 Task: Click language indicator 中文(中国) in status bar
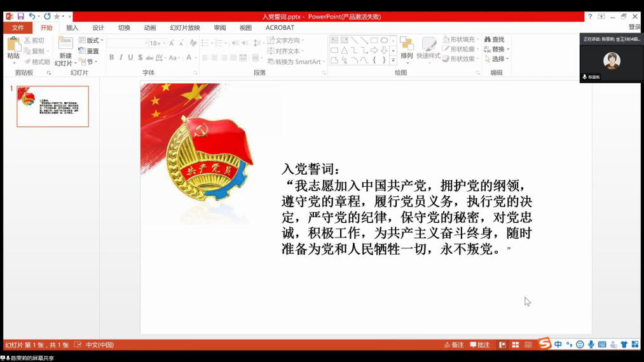[99, 345]
